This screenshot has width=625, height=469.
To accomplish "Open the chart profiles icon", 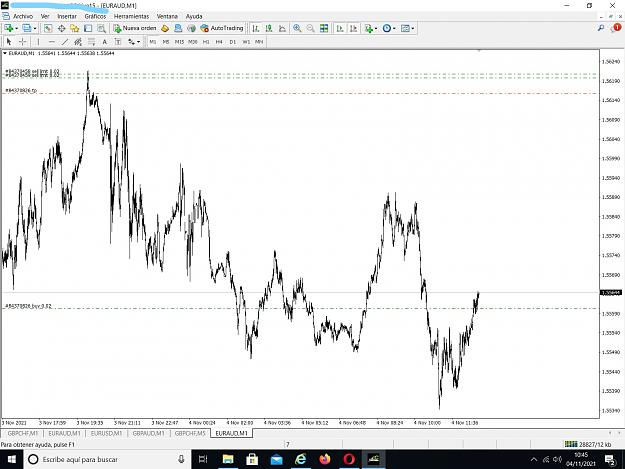I will pos(26,28).
